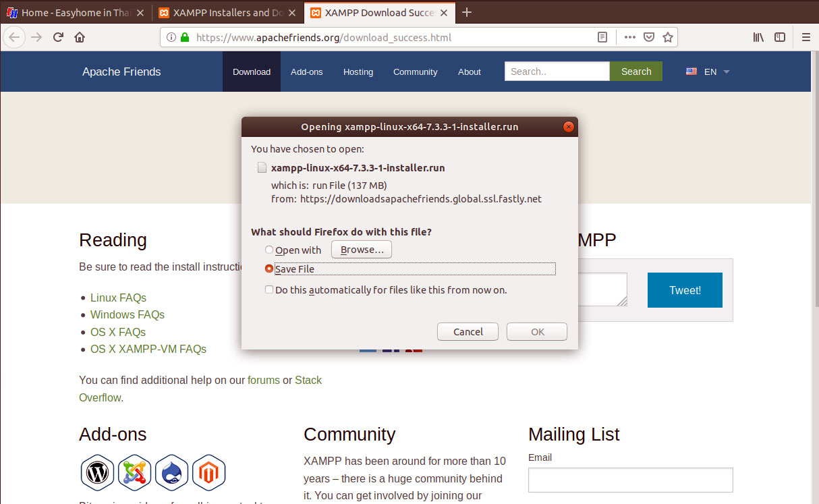Open the Magento add-on icon

click(x=208, y=472)
